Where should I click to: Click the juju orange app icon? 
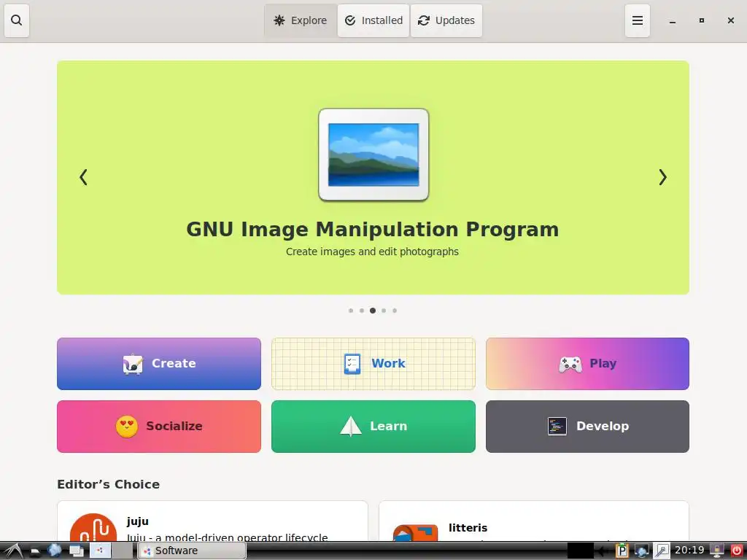pos(93,528)
